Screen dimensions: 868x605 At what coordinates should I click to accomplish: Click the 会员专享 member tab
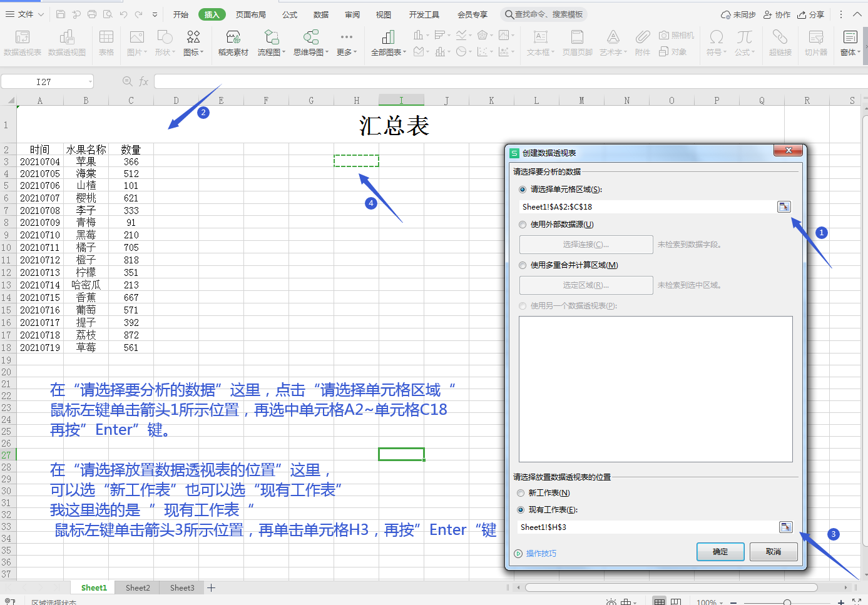(472, 14)
